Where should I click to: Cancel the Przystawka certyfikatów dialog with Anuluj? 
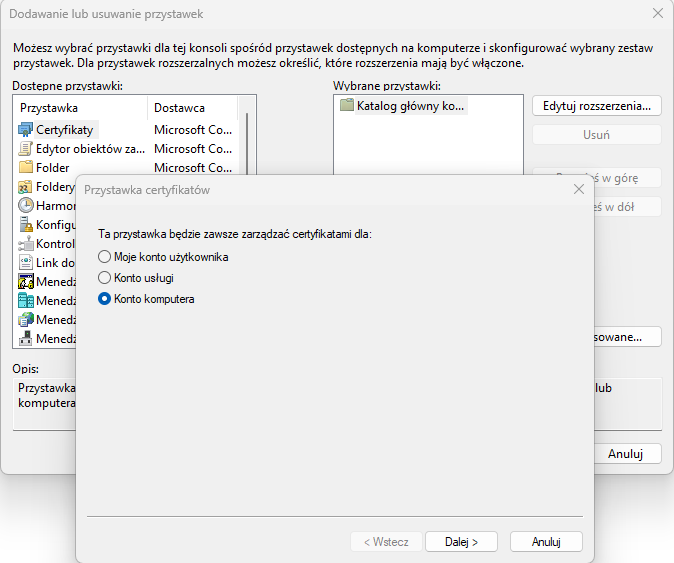[x=545, y=541]
